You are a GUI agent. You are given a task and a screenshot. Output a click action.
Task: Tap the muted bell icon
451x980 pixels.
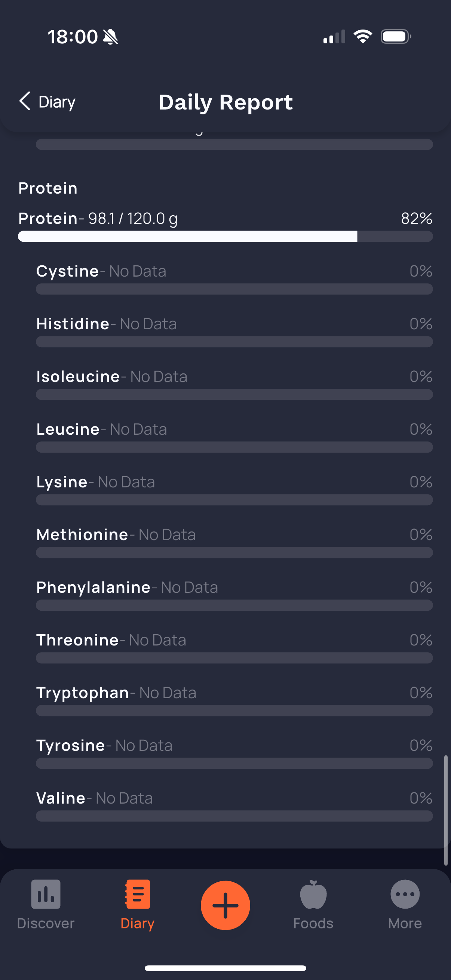[x=110, y=37]
